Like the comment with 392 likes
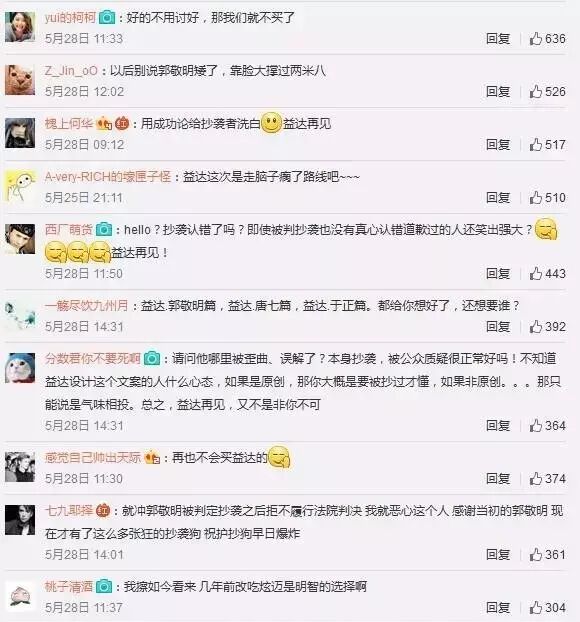580x622 pixels. [x=536, y=326]
